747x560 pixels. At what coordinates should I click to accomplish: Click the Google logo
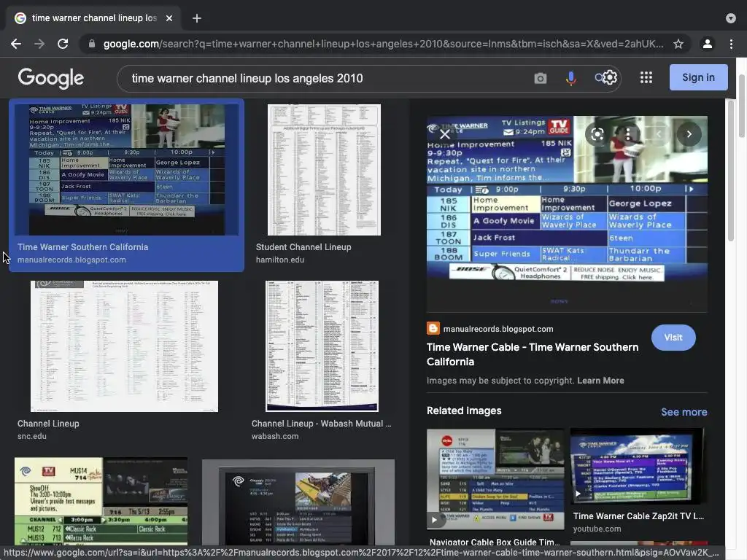(51, 78)
